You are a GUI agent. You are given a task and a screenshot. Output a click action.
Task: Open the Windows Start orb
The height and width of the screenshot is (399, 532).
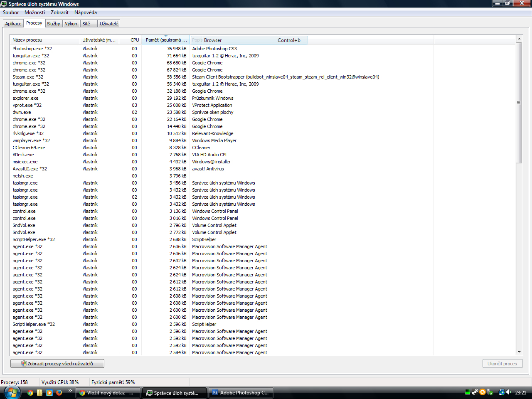tap(11, 392)
